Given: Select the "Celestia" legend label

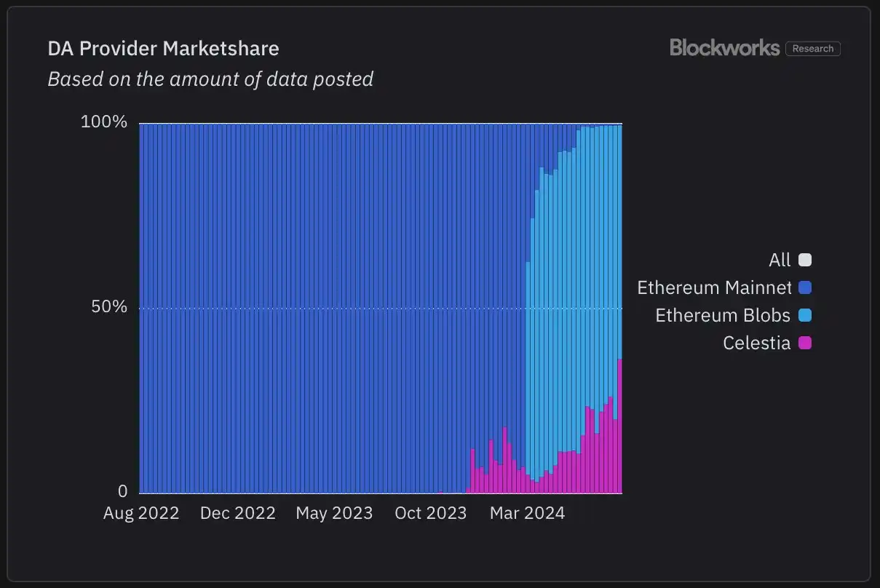Looking at the screenshot, I should coord(756,343).
